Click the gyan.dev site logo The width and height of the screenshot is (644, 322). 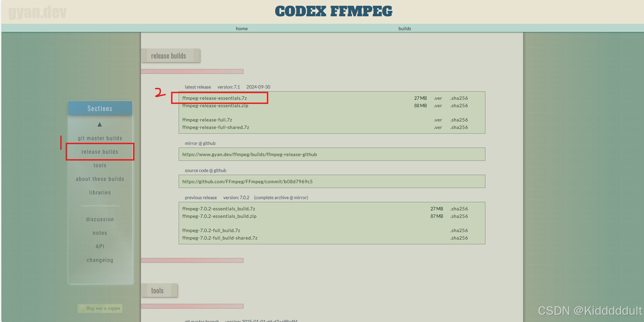point(37,12)
